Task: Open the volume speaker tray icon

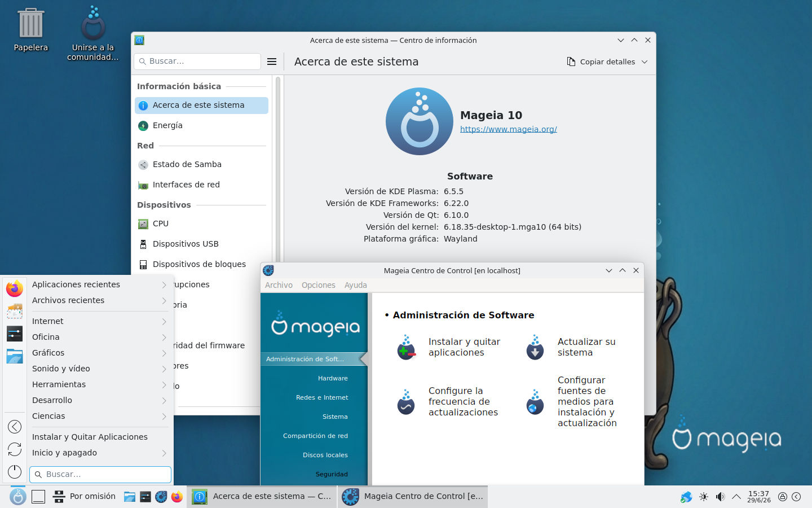Action: click(x=720, y=497)
